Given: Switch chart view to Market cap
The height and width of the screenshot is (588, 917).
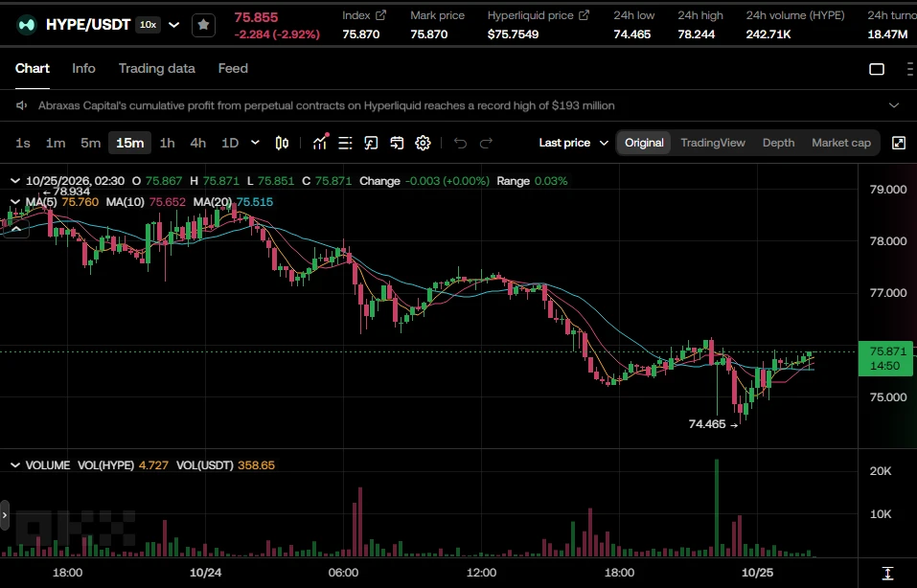Looking at the screenshot, I should [841, 143].
